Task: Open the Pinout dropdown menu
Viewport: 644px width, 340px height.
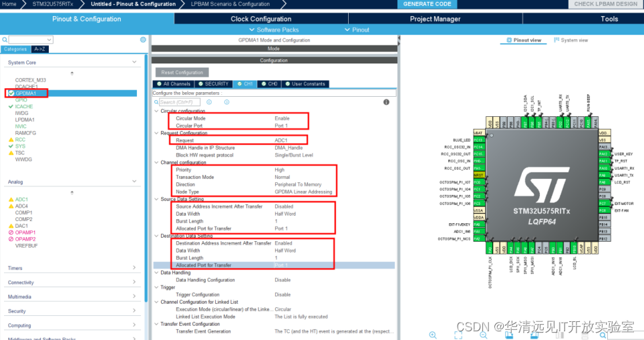Action: pos(357,30)
